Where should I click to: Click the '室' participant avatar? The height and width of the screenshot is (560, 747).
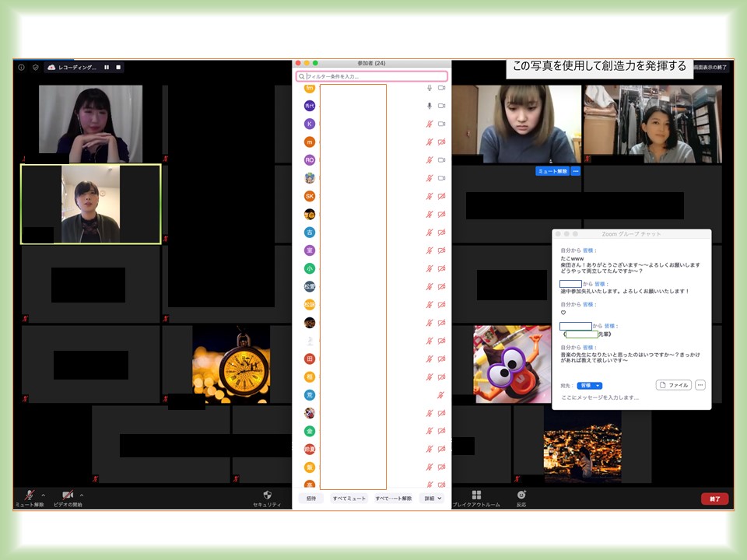click(x=310, y=250)
